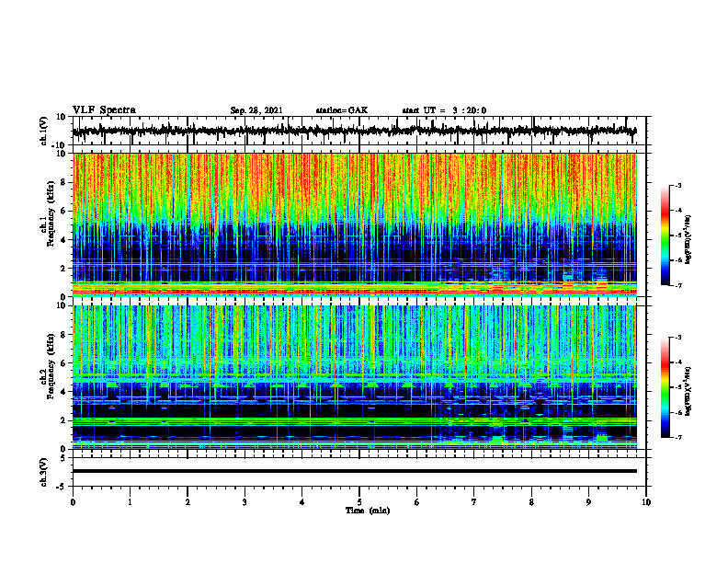The height and width of the screenshot is (563, 728).
Task: Click the 'station=GAK' label
Action: [342, 110]
